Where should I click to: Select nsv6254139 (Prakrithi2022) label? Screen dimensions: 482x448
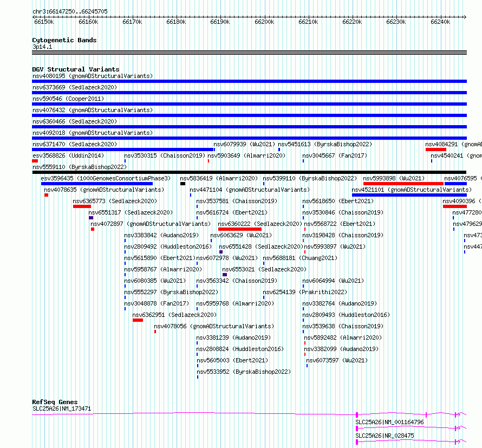pos(305,292)
